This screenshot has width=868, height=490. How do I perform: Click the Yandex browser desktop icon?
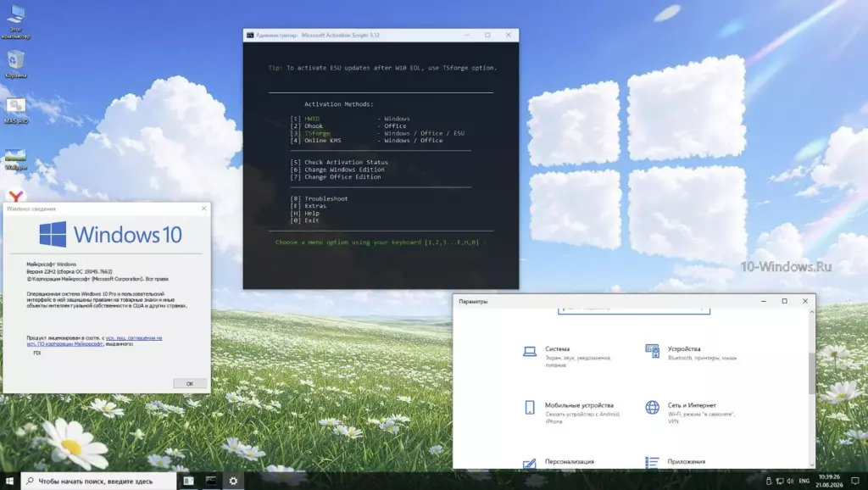pos(15,195)
